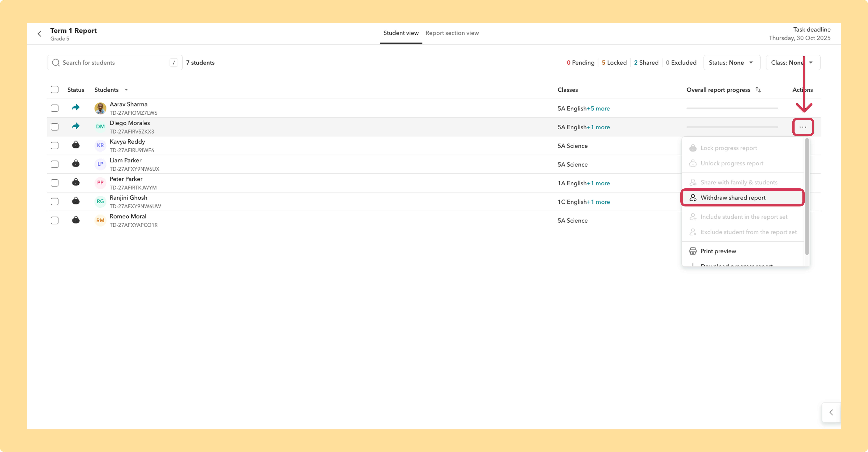The image size is (868, 452).
Task: Check the box next to Peter Parker
Action: 55,183
